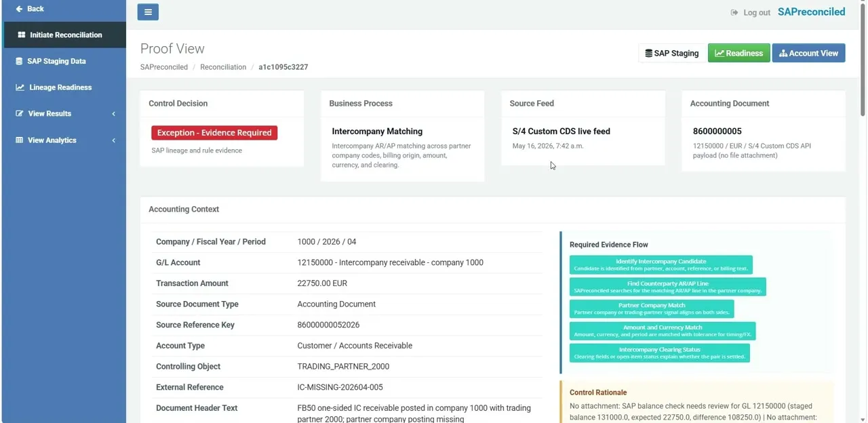Click the SAP Staging Data database icon
868x423 pixels.
(x=19, y=61)
